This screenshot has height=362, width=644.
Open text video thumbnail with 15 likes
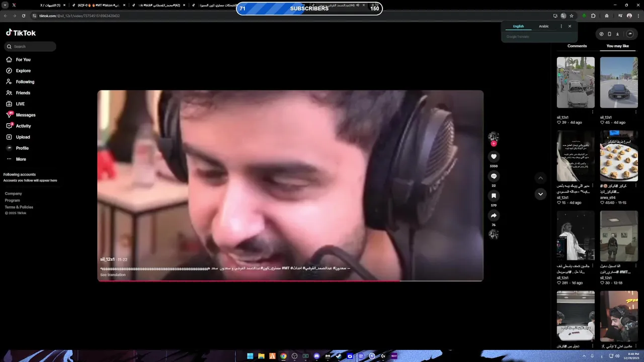click(x=576, y=156)
